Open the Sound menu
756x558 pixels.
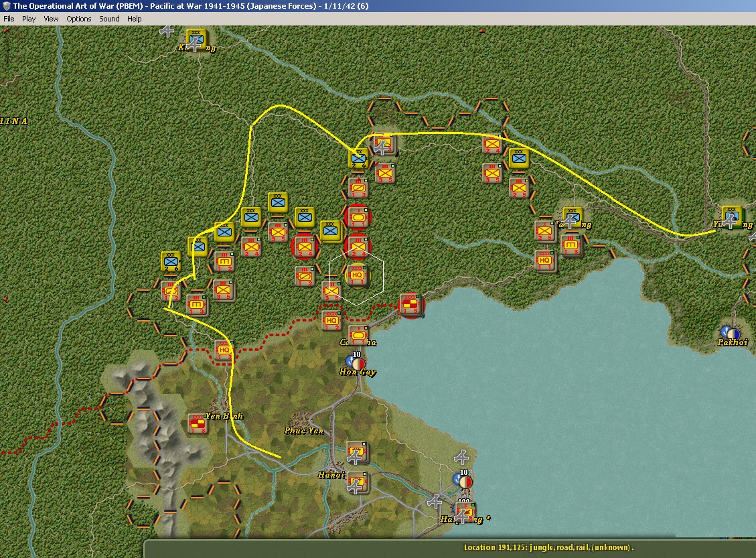point(109,19)
